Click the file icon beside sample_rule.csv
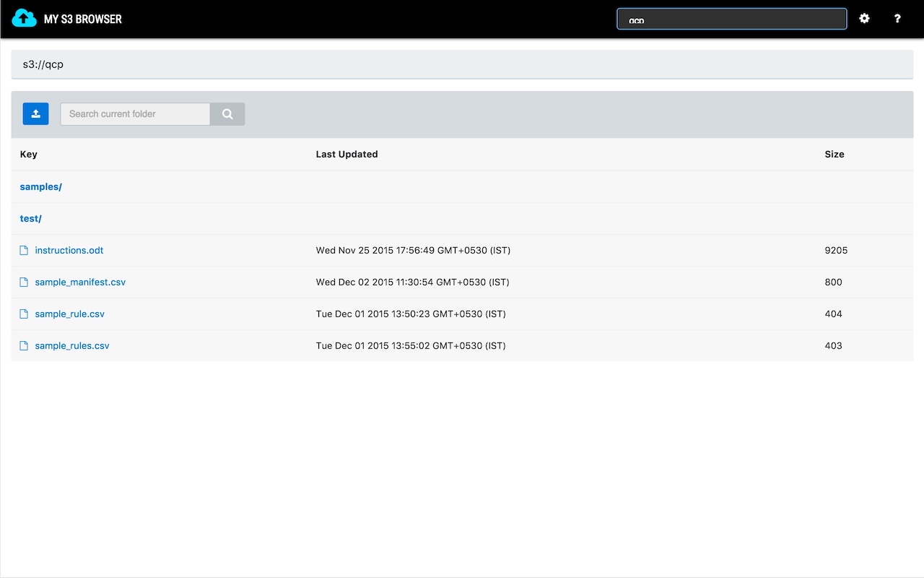The image size is (924, 578). 24,314
